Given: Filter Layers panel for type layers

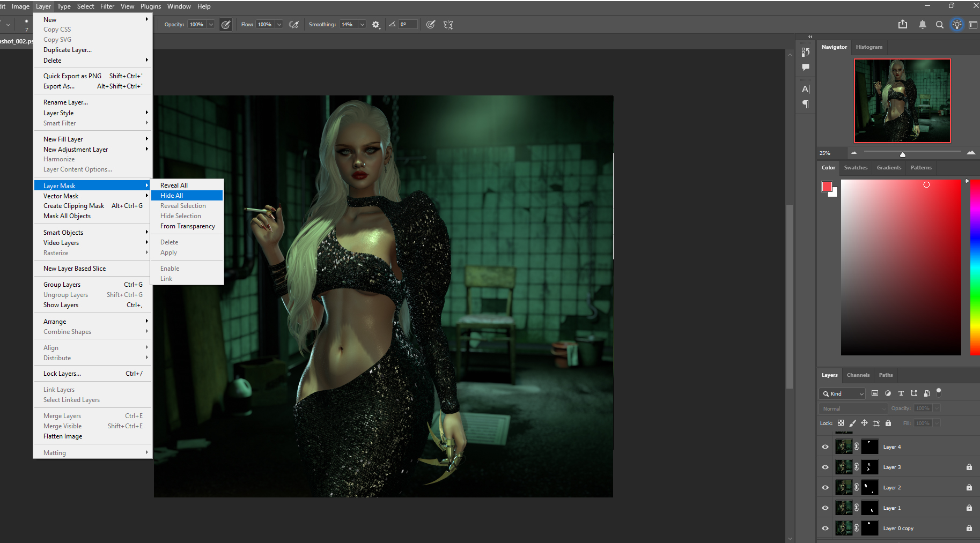Looking at the screenshot, I should [901, 393].
